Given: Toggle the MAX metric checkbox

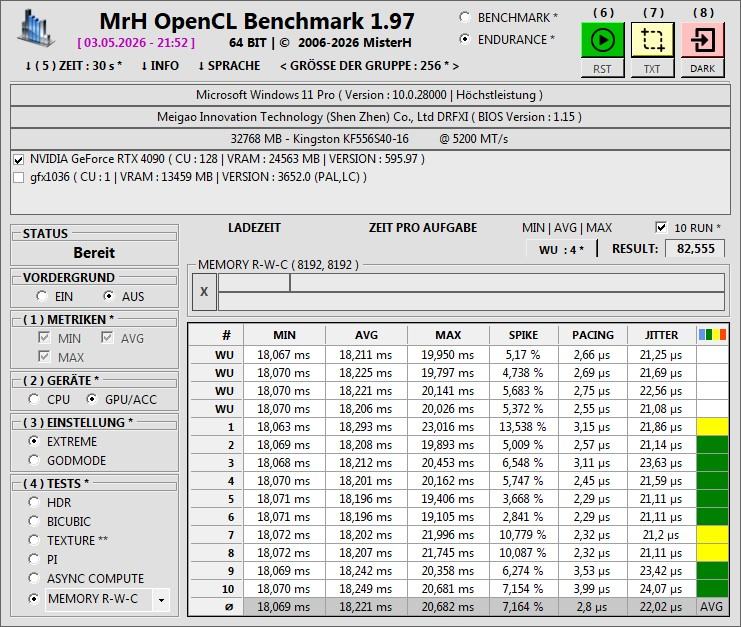Looking at the screenshot, I should click(44, 357).
